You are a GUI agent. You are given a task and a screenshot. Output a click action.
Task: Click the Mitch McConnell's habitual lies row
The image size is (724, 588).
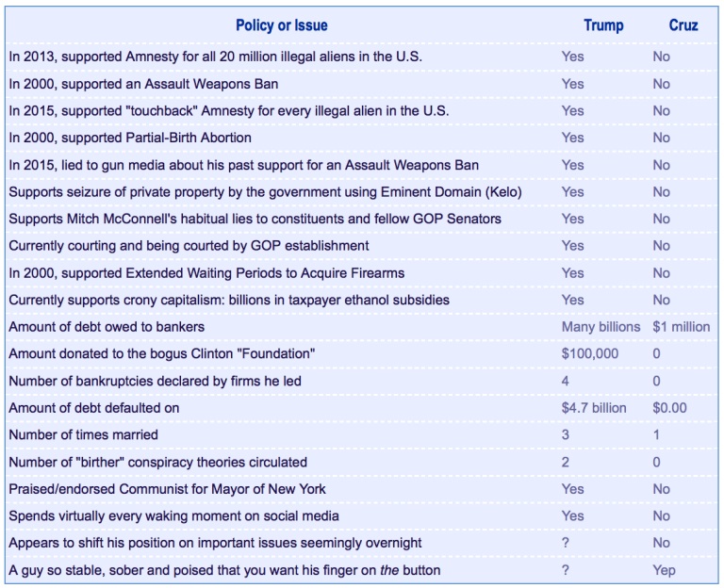(x=255, y=219)
